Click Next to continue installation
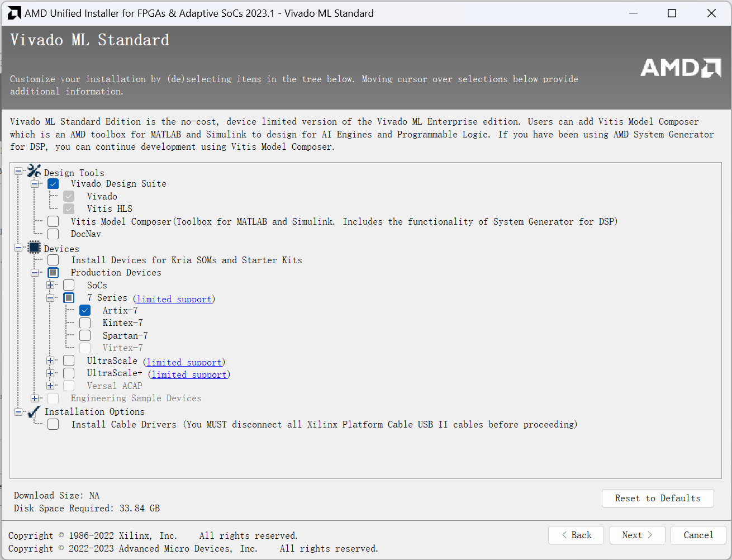732x560 pixels. 637,535
